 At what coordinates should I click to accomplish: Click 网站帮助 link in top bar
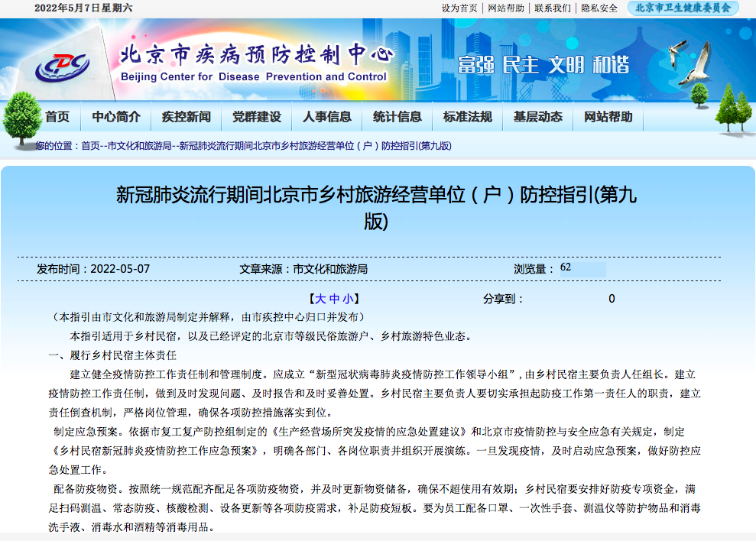(x=506, y=8)
